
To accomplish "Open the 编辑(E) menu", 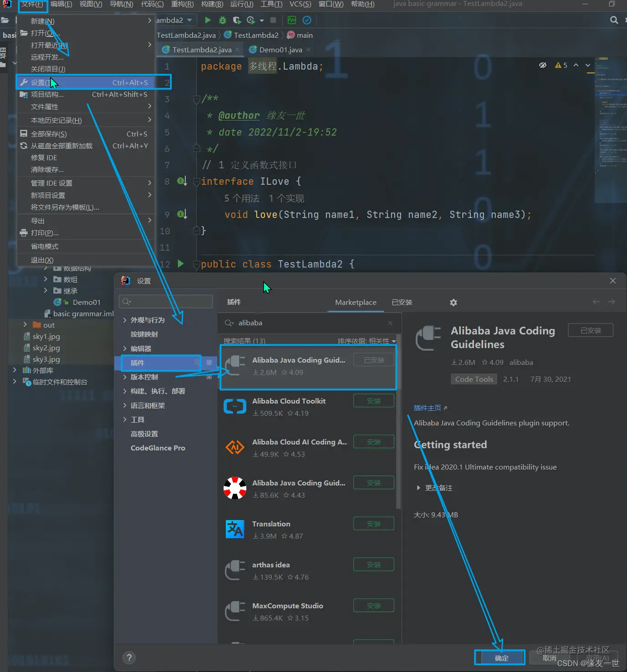I will click(x=61, y=4).
